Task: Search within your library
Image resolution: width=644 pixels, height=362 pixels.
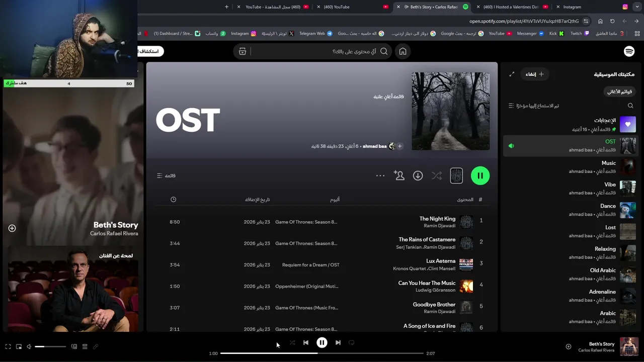Action: coord(630,106)
